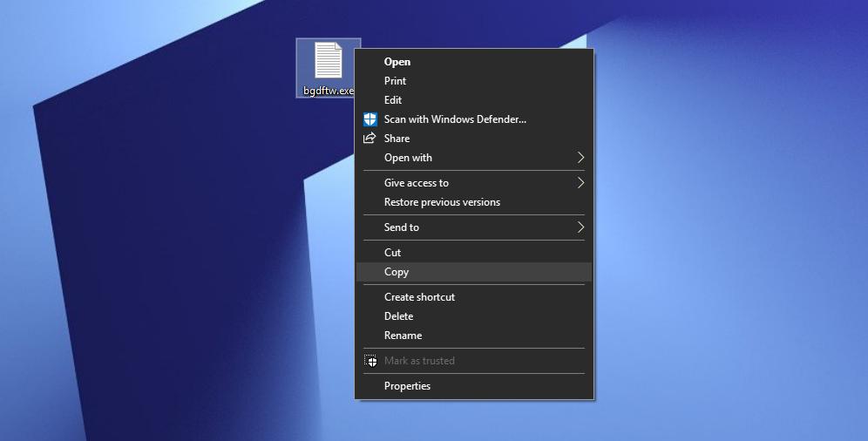Click the greyed Mark as trusted entry
The height and width of the screenshot is (441, 868).
point(474,361)
